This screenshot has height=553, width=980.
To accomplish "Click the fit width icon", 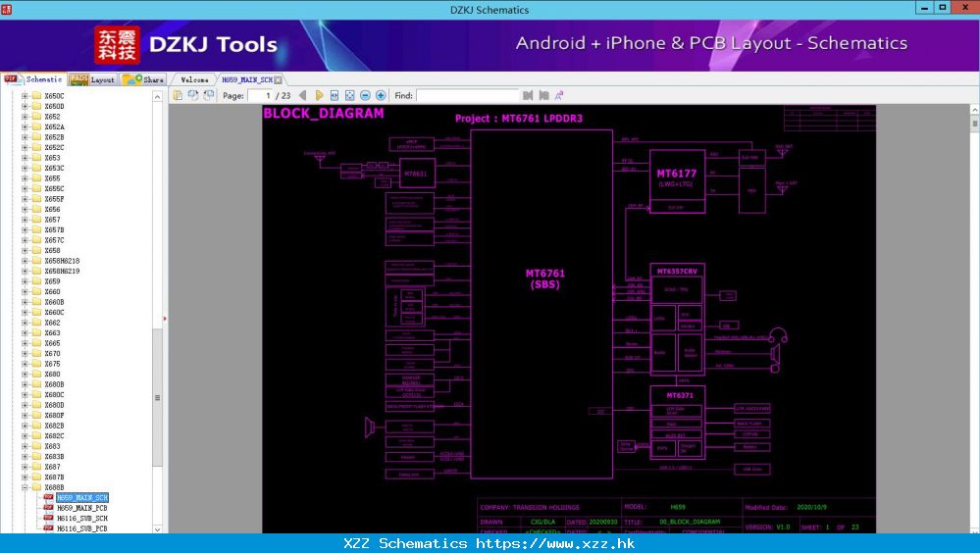I will coord(335,95).
